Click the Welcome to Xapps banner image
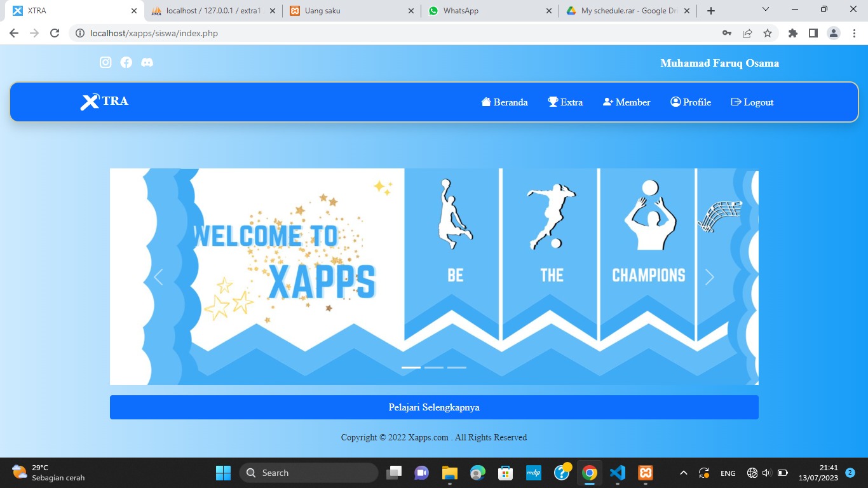The width and height of the screenshot is (868, 488). [x=434, y=276]
